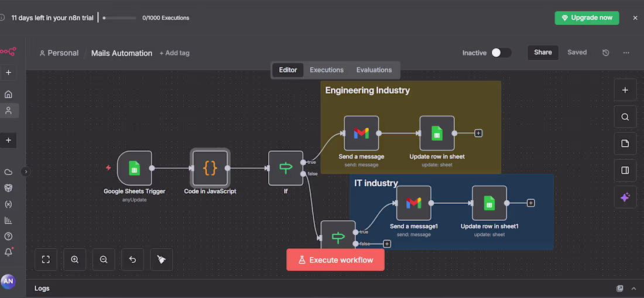Open the three-dot workflow menu

tap(626, 53)
